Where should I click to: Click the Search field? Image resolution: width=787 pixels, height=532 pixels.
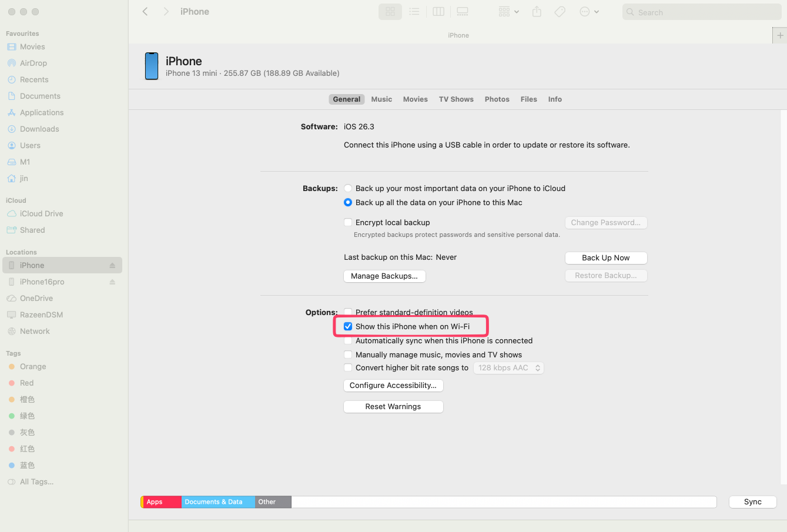point(702,12)
